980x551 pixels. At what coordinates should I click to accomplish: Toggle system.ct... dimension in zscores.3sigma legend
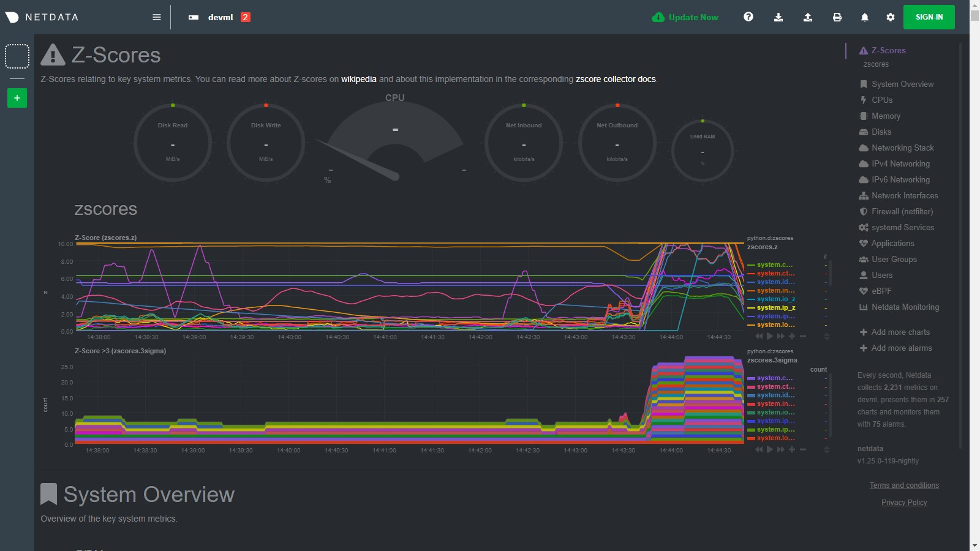pyautogui.click(x=775, y=387)
